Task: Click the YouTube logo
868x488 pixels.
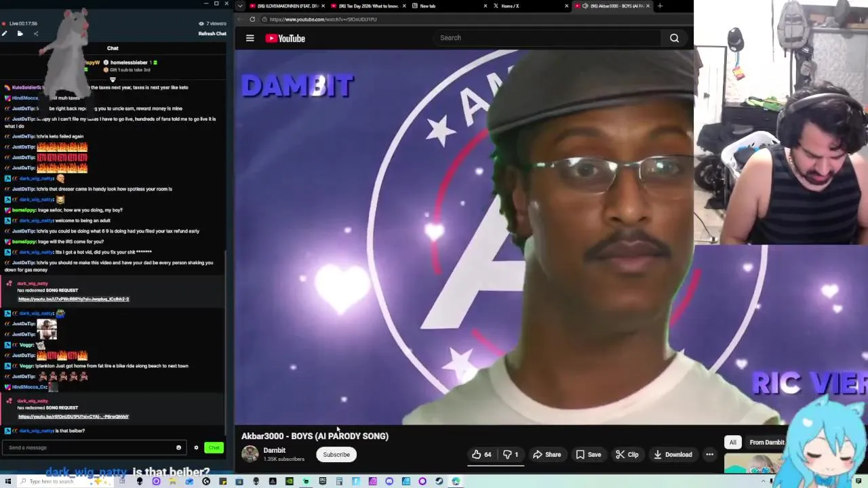Action: point(285,38)
